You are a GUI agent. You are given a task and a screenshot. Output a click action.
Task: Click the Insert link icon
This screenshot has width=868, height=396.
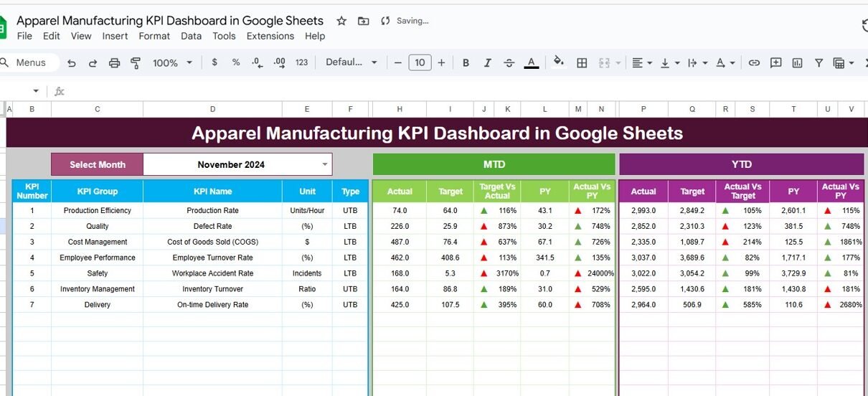point(754,62)
